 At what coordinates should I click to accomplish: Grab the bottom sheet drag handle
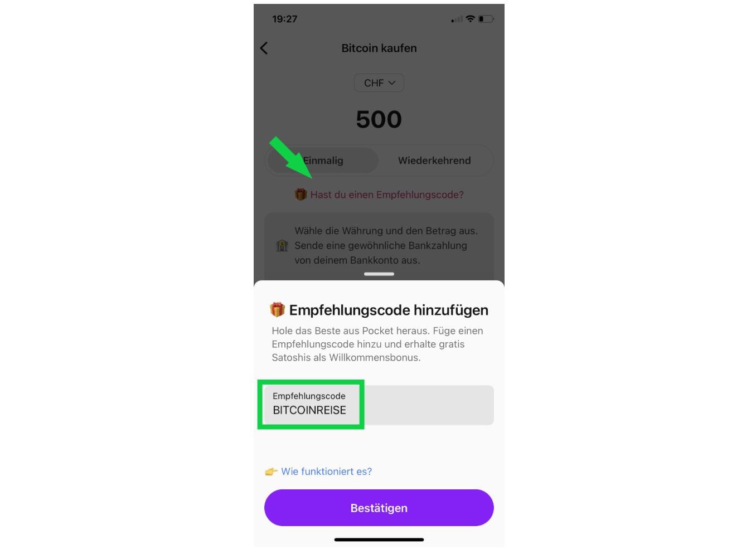tap(379, 274)
